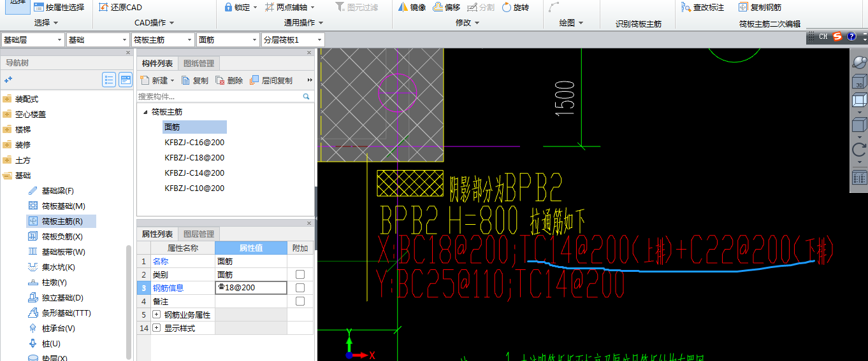This screenshot has width=868, height=361.
Task: Switch to 构件列表 tab
Action: pos(157,63)
